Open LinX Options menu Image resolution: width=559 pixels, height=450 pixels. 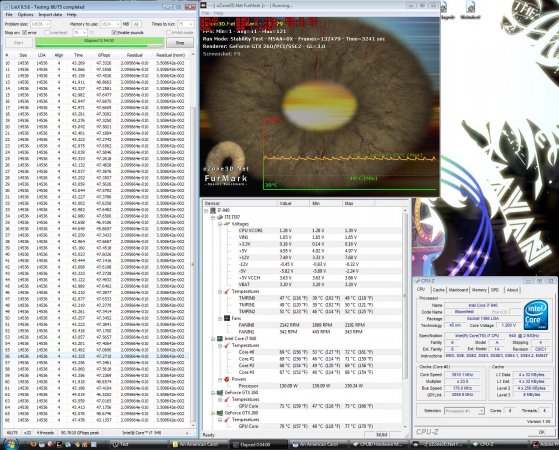(x=25, y=15)
